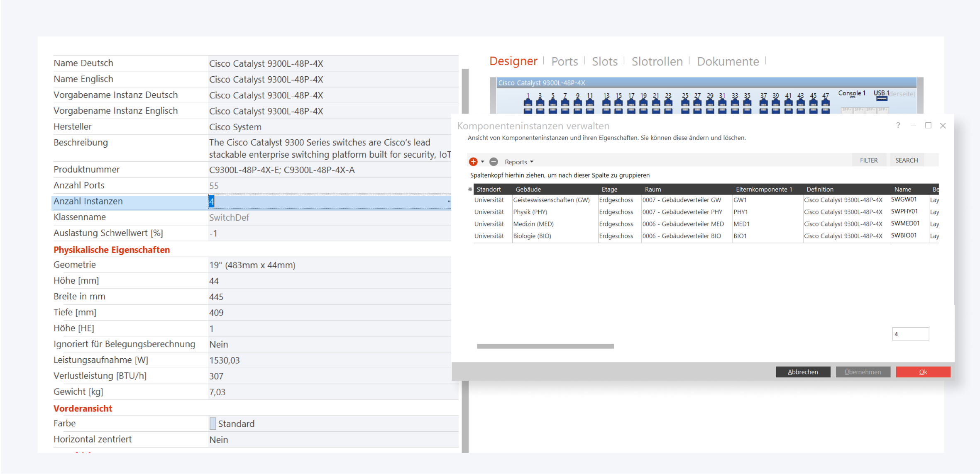
Task: Open ellipsis button in Anzahl Instanzen row
Action: tap(449, 202)
